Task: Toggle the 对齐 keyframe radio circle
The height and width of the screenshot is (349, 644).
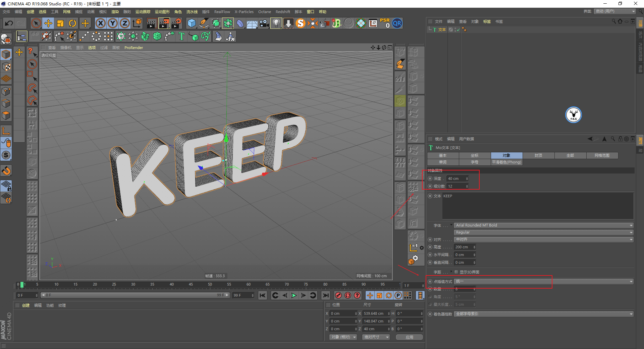Action: 430,239
